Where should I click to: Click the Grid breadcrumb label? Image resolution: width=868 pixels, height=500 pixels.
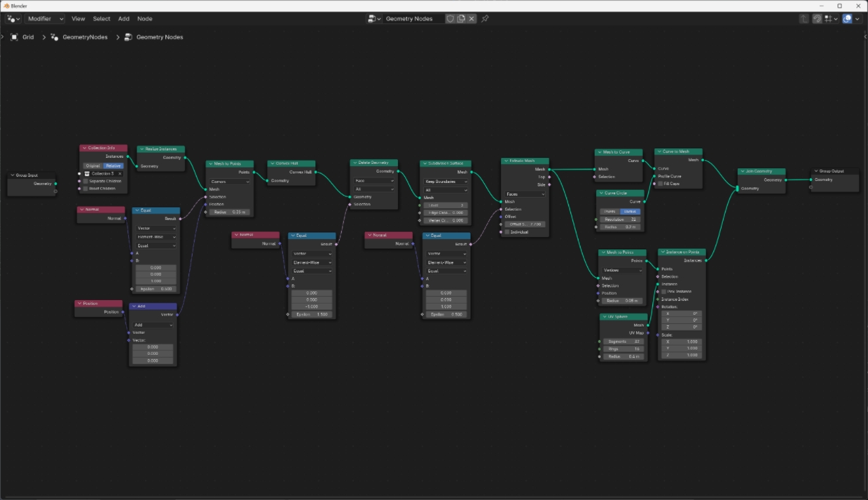[28, 37]
